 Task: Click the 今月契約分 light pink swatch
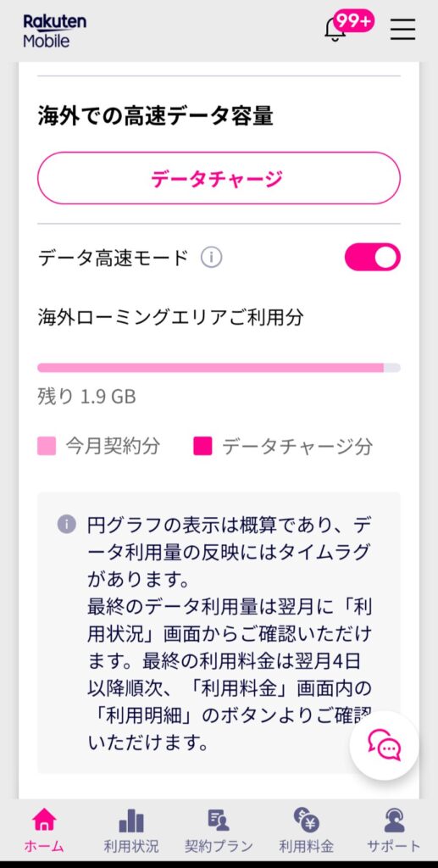pyautogui.click(x=47, y=446)
